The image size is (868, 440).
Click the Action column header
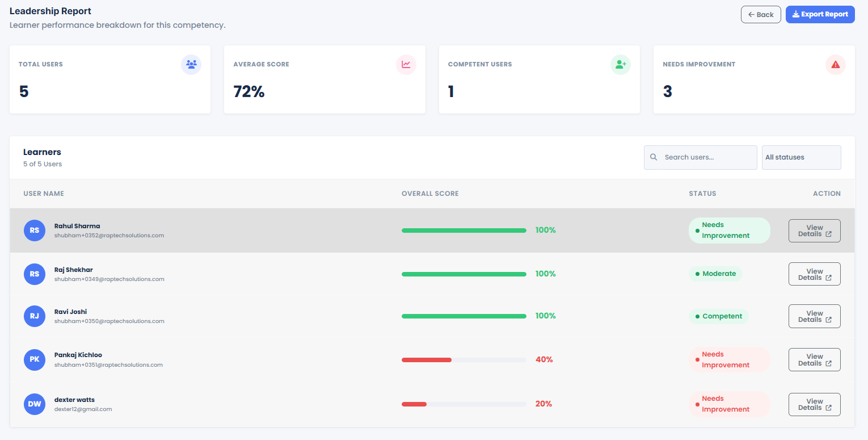827,194
